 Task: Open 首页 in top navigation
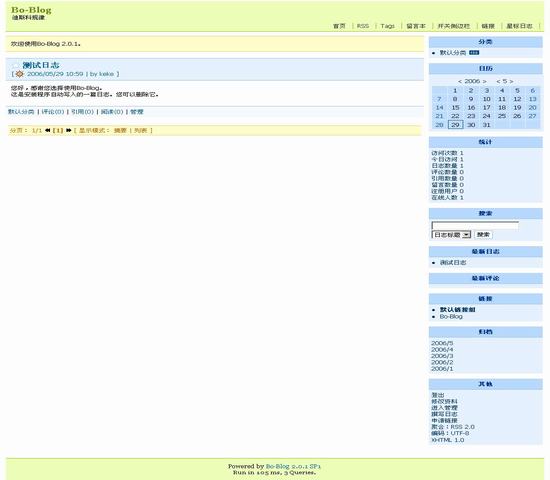click(339, 26)
